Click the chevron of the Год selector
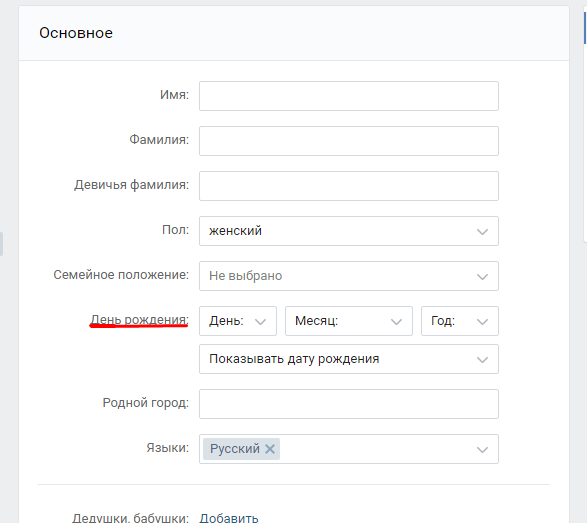This screenshot has height=523, width=587. click(x=482, y=322)
